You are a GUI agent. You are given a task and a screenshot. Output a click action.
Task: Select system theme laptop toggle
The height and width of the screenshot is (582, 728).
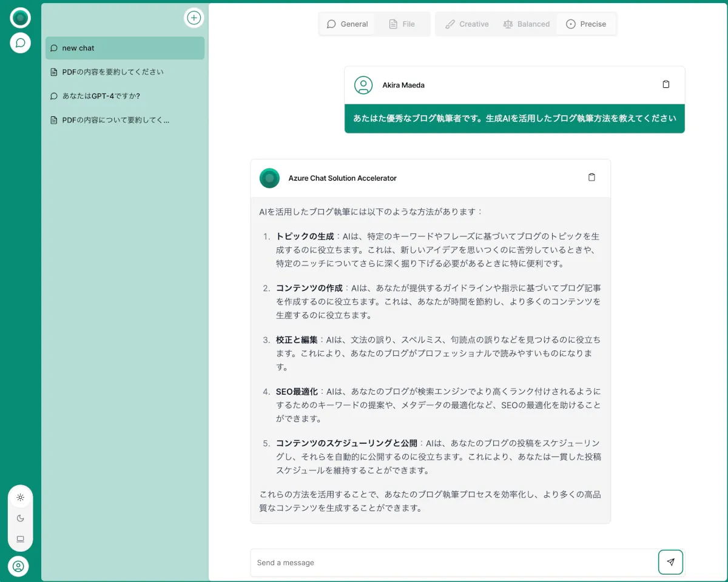(x=20, y=538)
